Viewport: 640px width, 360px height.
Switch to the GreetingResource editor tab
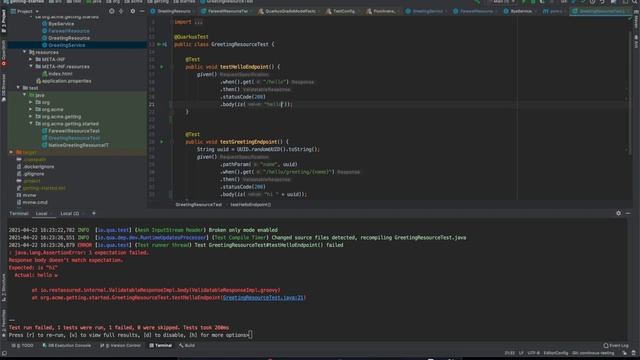[x=171, y=11]
